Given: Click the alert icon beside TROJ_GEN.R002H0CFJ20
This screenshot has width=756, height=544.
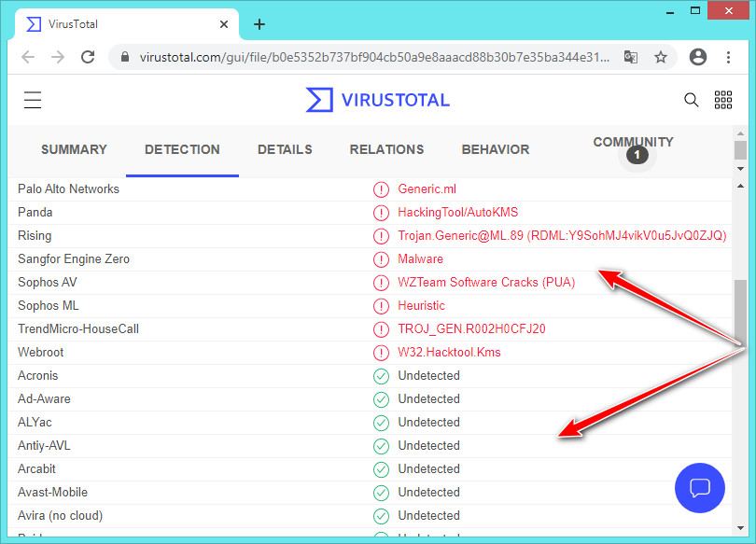Looking at the screenshot, I should (381, 329).
